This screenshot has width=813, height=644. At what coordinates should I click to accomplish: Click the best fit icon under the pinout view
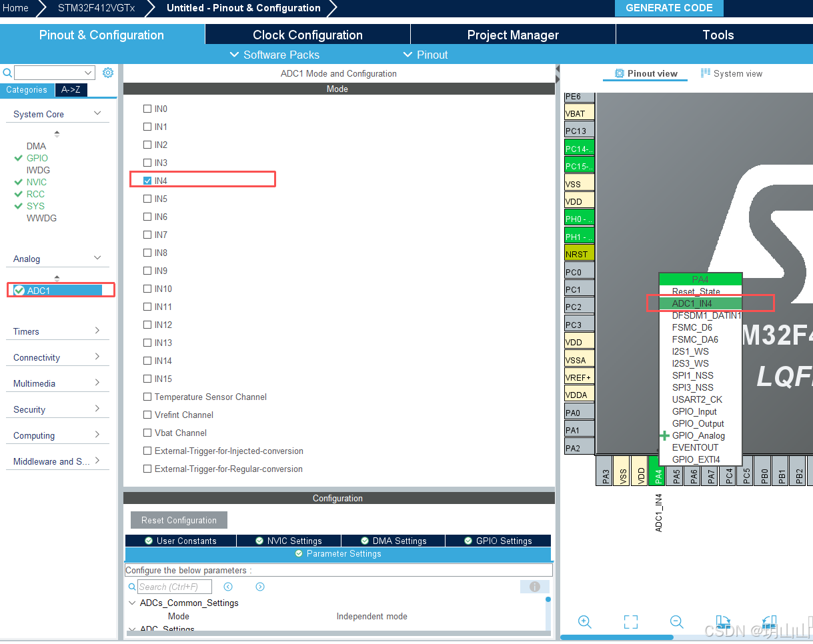click(x=630, y=621)
